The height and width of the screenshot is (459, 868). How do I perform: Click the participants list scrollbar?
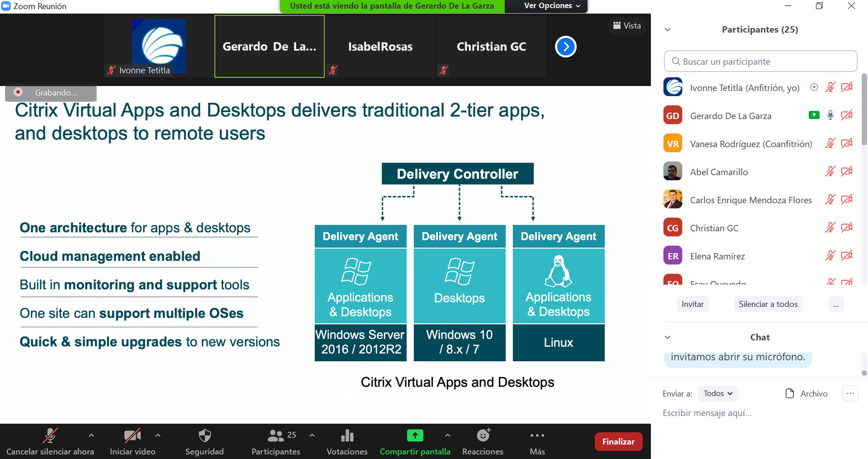tap(864, 110)
